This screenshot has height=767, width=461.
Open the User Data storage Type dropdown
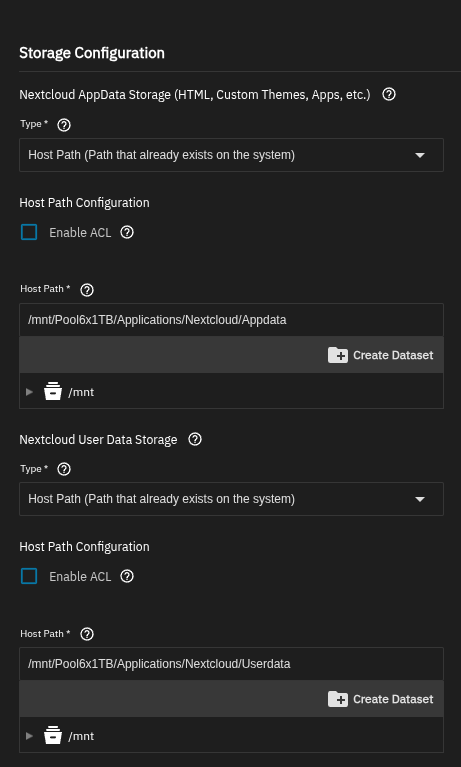point(231,499)
